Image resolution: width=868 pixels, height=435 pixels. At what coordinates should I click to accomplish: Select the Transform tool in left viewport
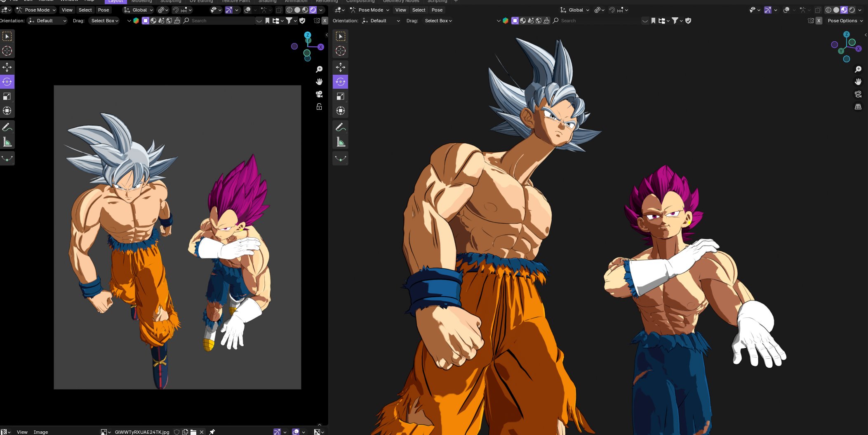[x=7, y=111]
